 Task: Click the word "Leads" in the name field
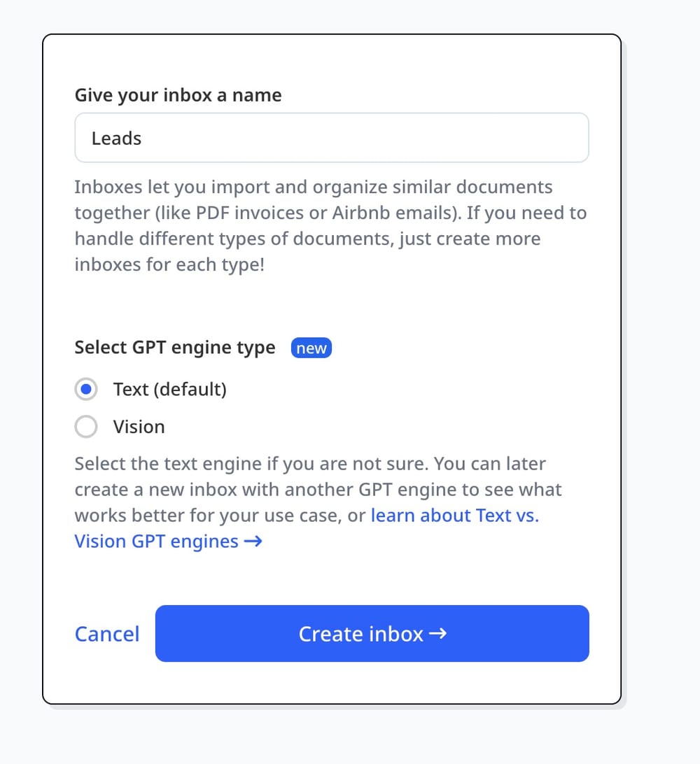click(x=116, y=139)
